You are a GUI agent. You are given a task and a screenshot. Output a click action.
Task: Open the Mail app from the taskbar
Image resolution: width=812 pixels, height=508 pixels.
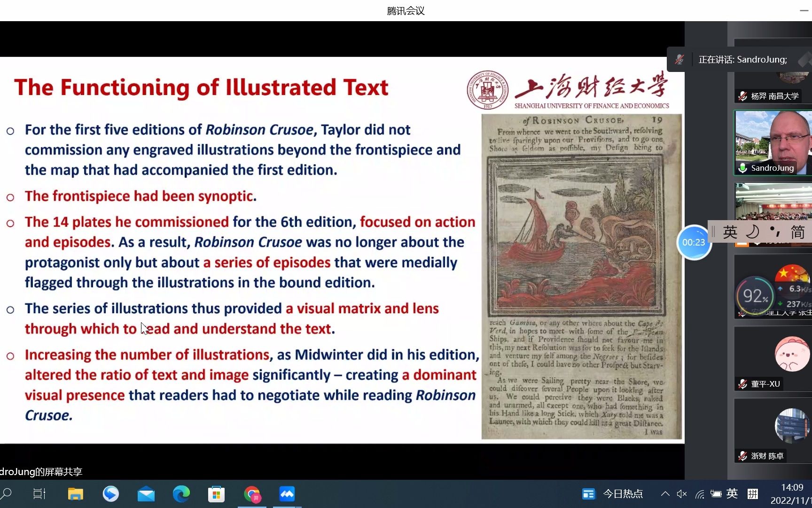pyautogui.click(x=146, y=494)
